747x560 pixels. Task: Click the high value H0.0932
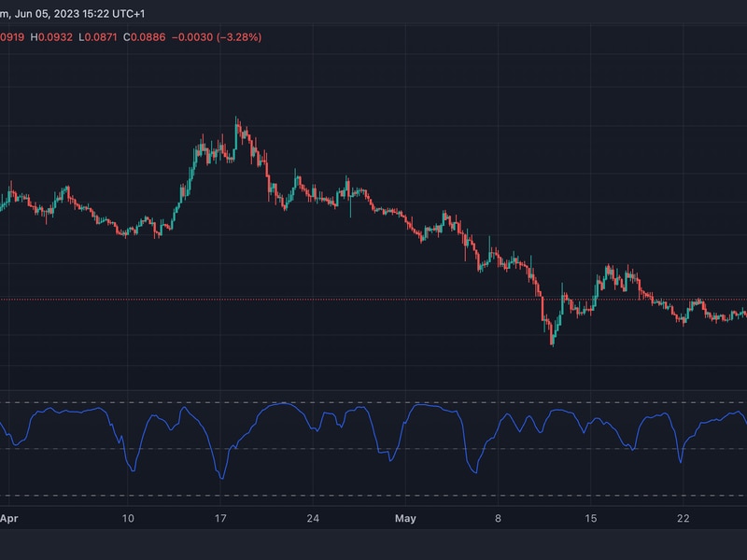pyautogui.click(x=51, y=37)
